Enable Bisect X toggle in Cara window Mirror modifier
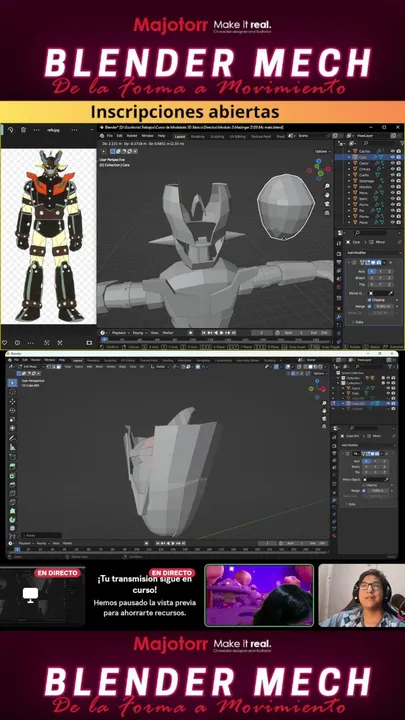 (372, 278)
